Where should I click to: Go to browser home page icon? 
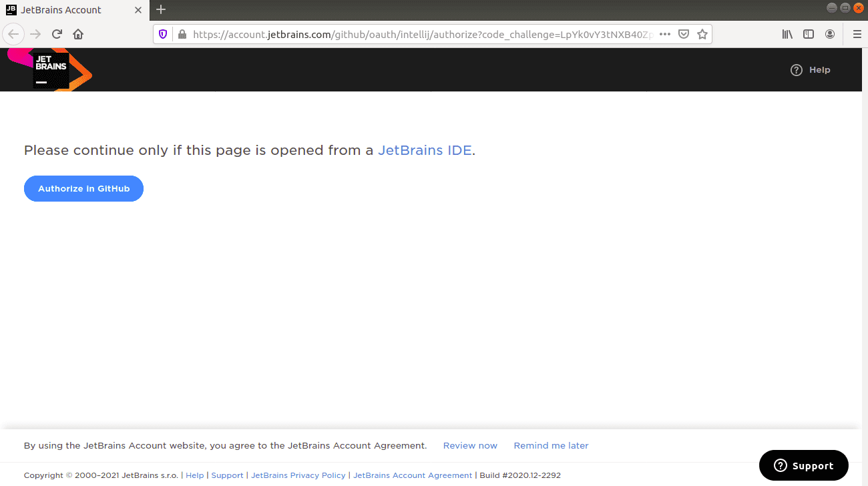pyautogui.click(x=78, y=34)
